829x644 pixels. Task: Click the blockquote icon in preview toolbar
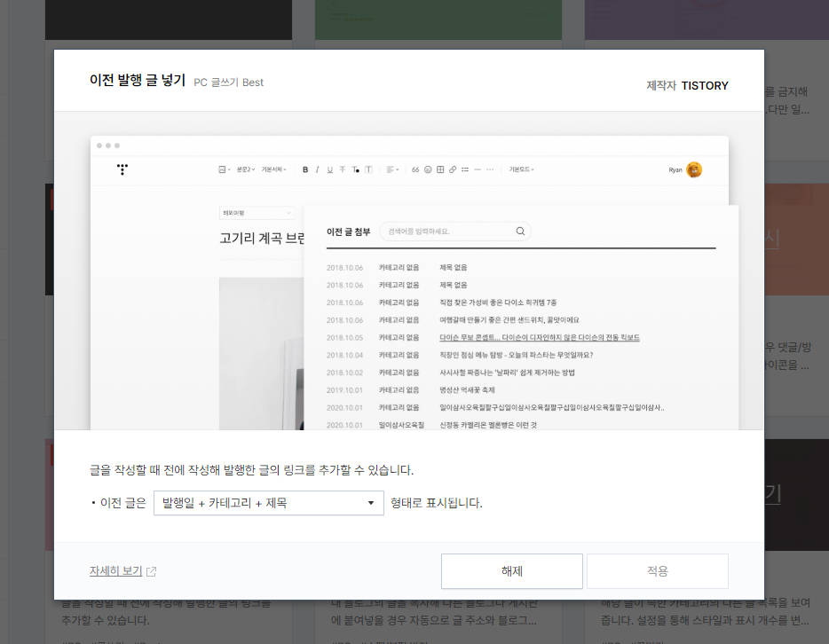tap(415, 169)
